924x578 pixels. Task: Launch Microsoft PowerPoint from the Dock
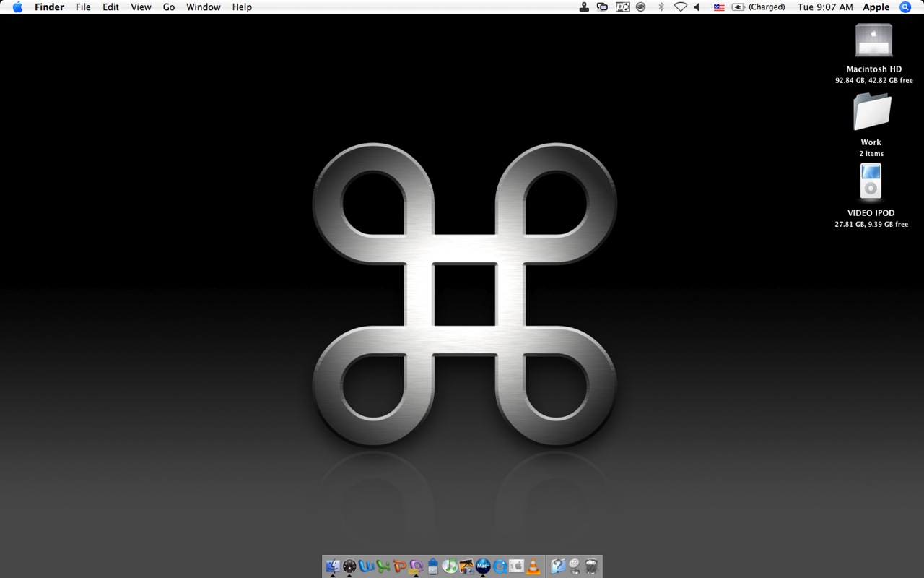400,566
